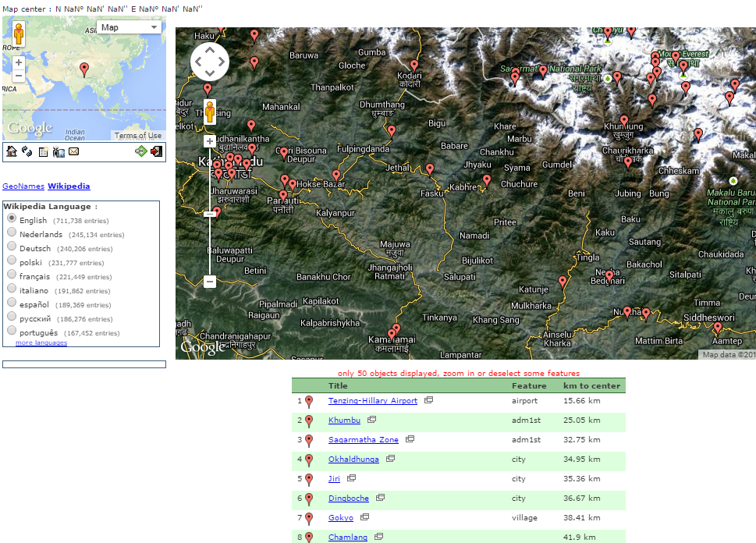Click the pan control on the satellite map
This screenshot has height=543, width=756.
[210, 62]
